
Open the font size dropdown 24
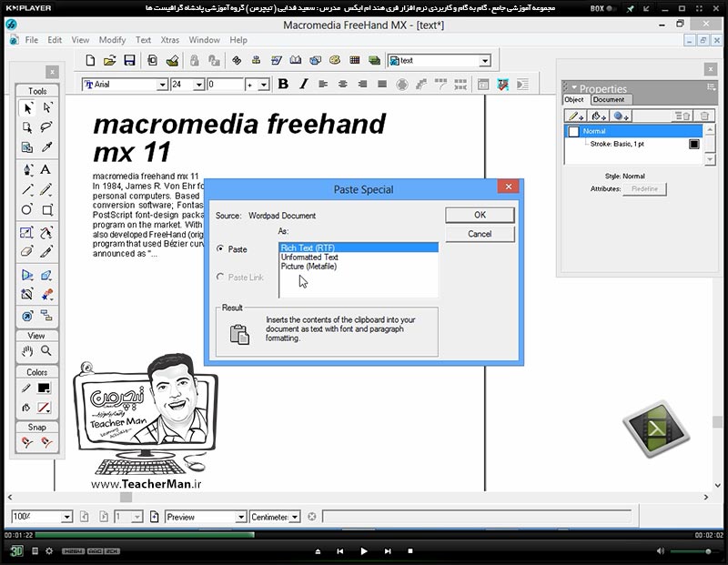click(198, 85)
